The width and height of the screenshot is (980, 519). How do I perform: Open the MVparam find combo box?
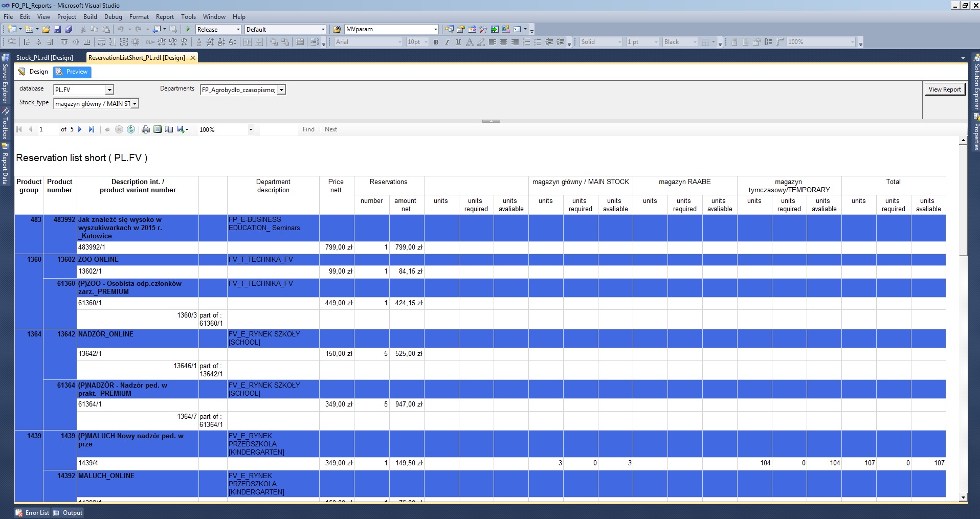(x=435, y=29)
